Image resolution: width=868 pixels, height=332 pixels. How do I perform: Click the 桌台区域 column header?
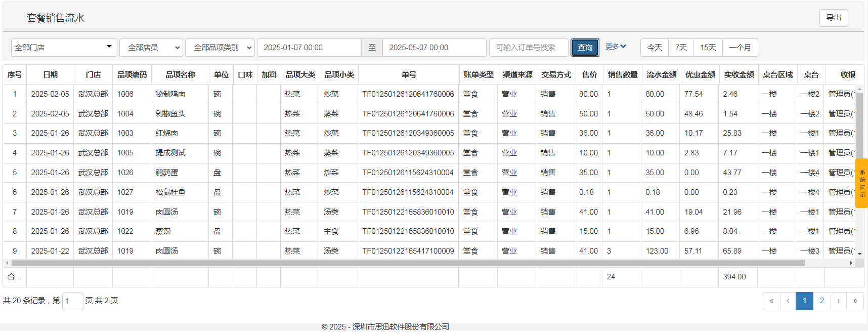pyautogui.click(x=777, y=74)
